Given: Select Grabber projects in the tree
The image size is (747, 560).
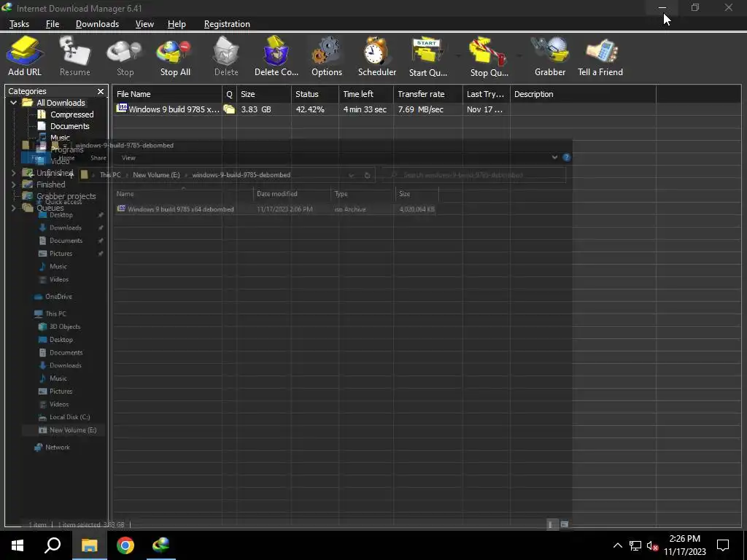Looking at the screenshot, I should [x=66, y=195].
